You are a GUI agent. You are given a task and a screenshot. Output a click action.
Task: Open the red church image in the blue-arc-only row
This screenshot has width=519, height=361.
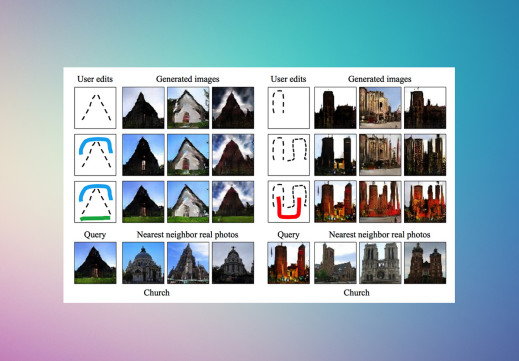(233, 155)
